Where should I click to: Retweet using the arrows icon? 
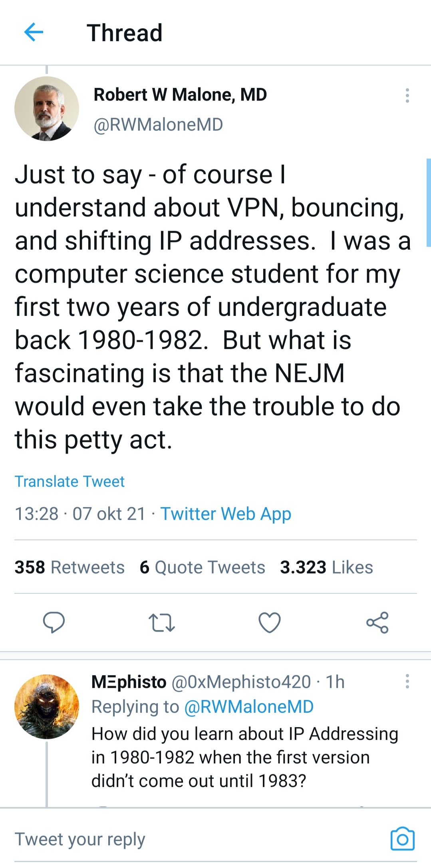(x=161, y=622)
